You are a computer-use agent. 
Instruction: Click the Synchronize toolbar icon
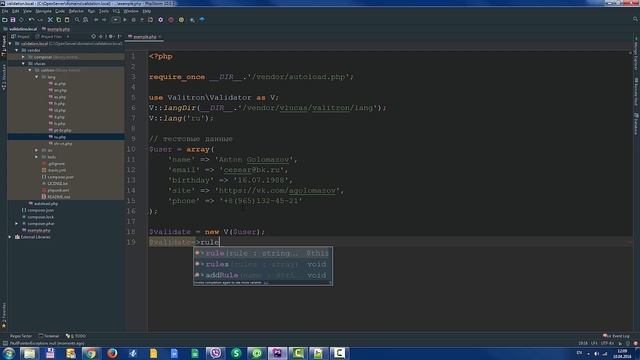(21, 20)
